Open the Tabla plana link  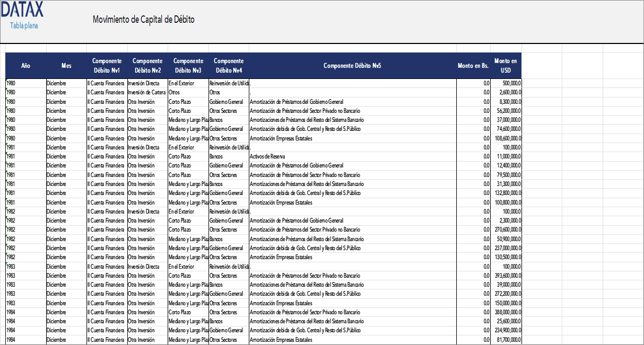click(24, 25)
